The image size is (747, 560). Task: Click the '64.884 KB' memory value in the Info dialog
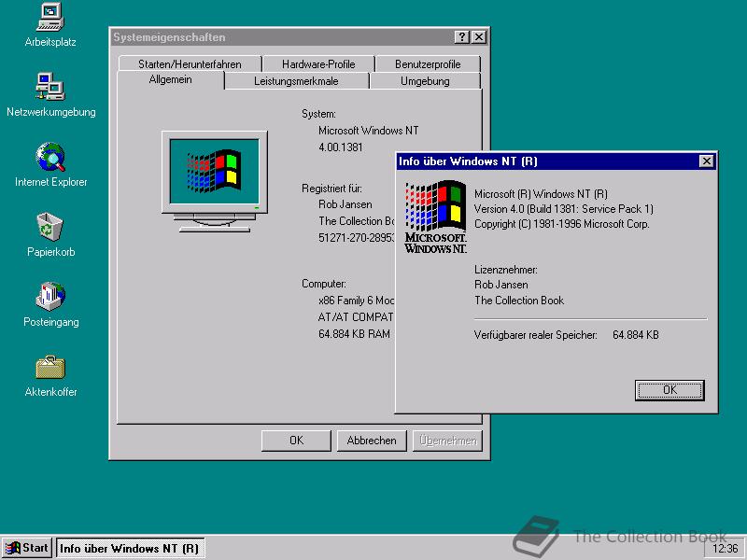636,335
